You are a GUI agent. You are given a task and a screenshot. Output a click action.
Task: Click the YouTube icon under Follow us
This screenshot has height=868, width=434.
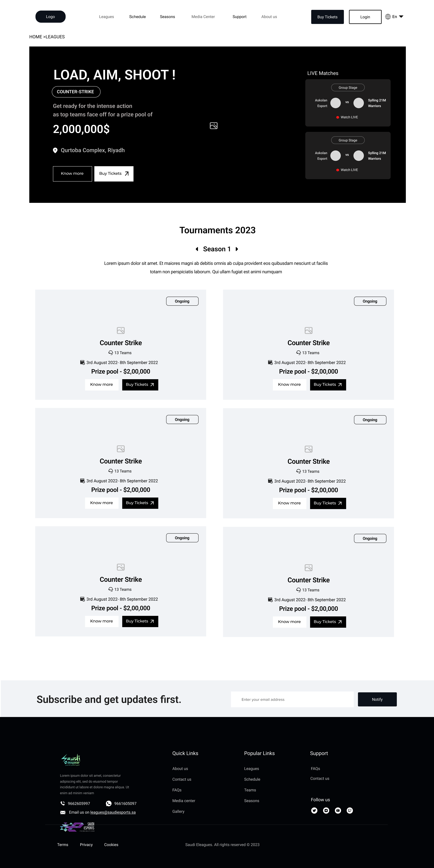tap(338, 810)
